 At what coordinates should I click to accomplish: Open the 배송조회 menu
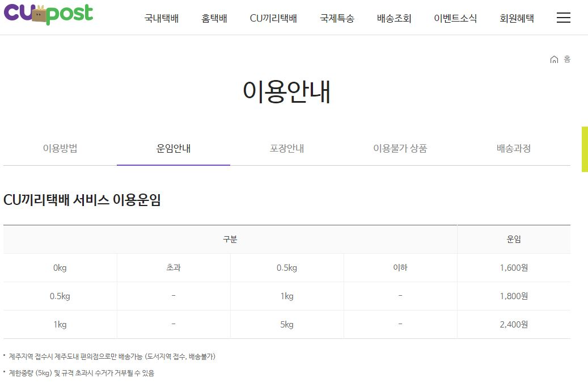pyautogui.click(x=394, y=18)
